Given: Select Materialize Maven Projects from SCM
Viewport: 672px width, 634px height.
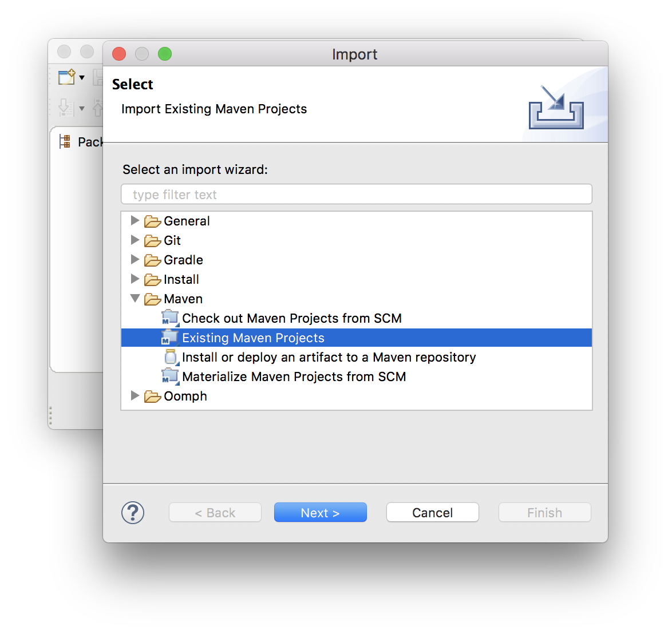Looking at the screenshot, I should click(x=294, y=377).
